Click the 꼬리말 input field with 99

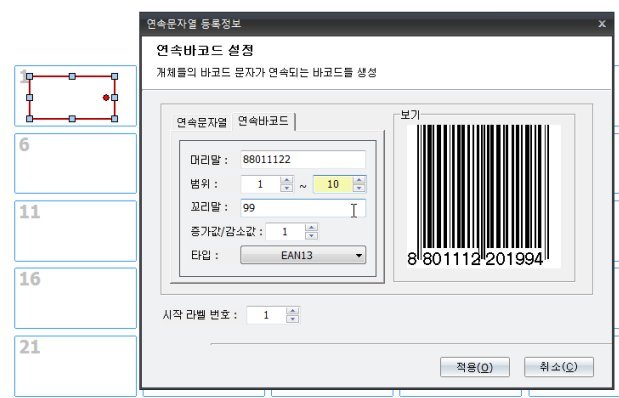(303, 208)
